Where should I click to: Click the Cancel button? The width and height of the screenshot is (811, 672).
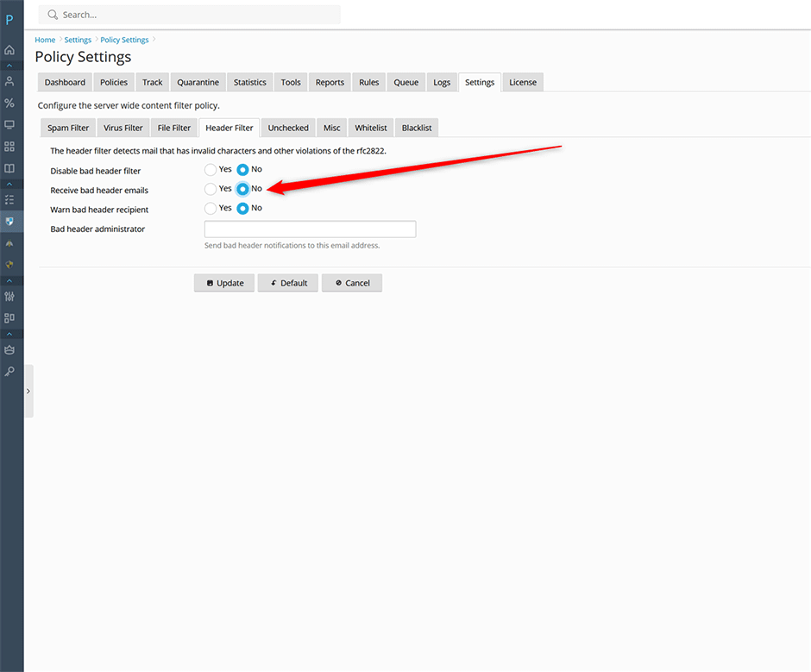pyautogui.click(x=352, y=283)
